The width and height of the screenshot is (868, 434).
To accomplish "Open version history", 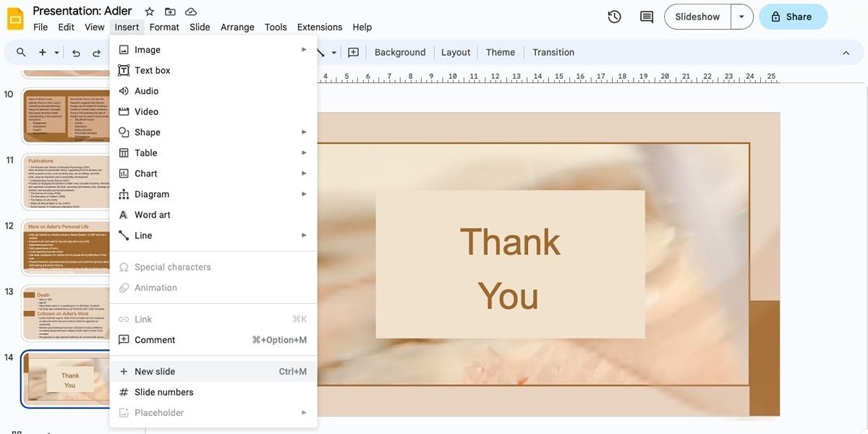I will pyautogui.click(x=613, y=16).
